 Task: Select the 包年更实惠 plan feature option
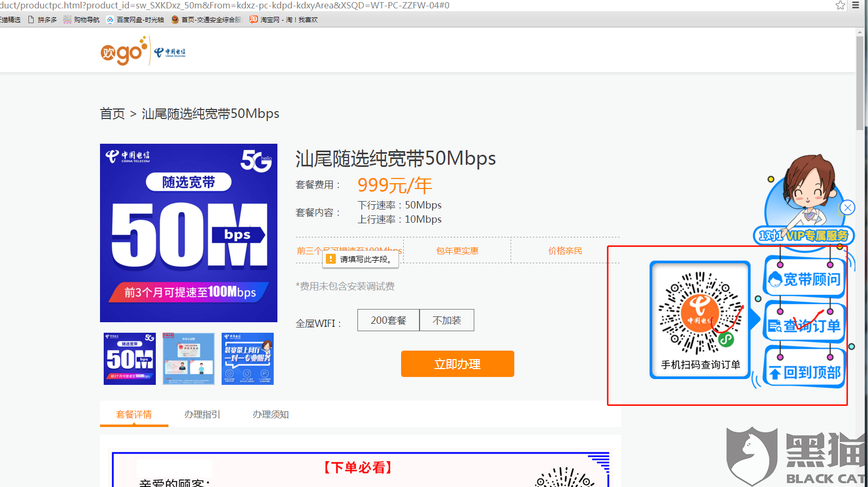click(x=457, y=251)
